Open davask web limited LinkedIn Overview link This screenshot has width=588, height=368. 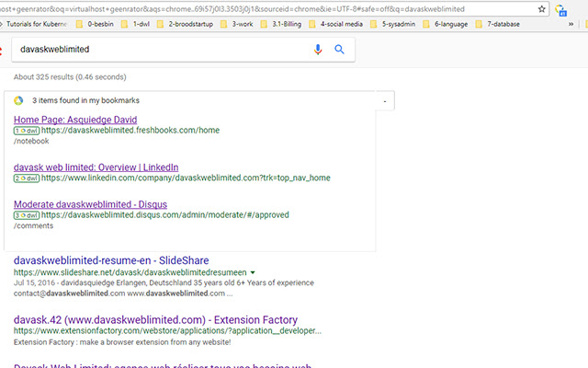point(96,167)
